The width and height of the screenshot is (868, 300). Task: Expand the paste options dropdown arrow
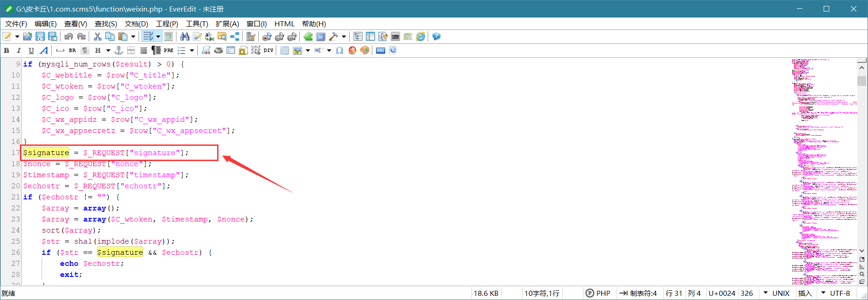134,36
